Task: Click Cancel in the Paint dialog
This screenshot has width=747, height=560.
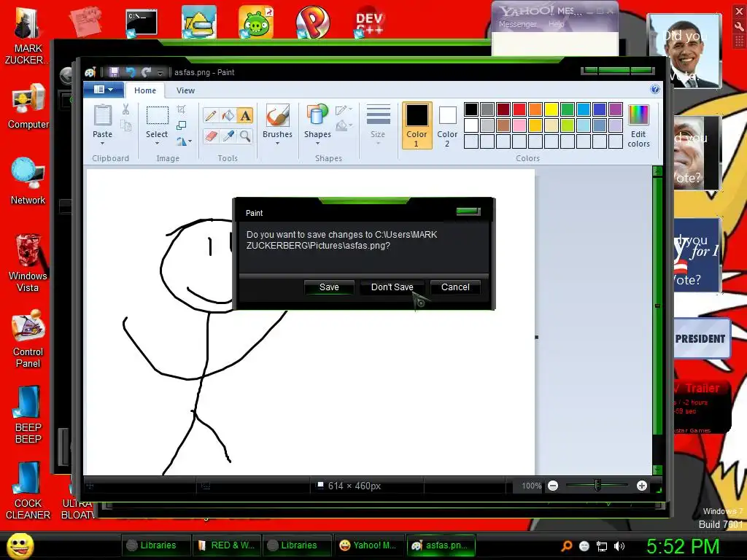Action: (455, 287)
